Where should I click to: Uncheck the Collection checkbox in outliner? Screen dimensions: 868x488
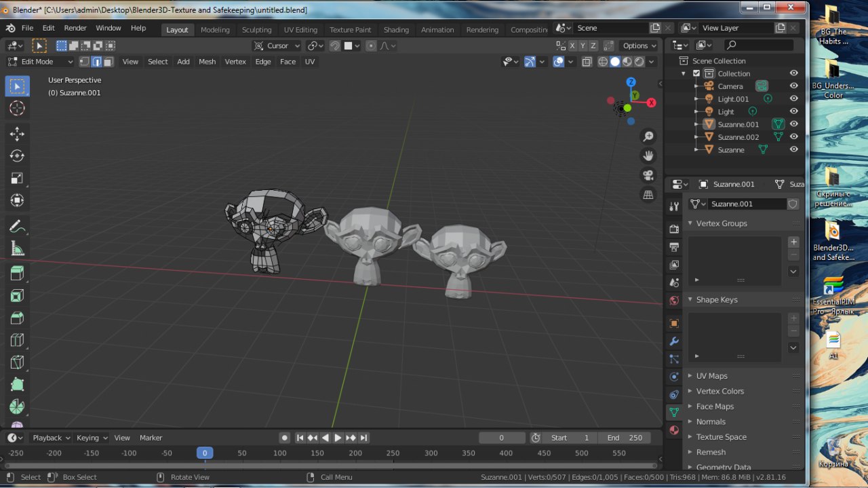696,73
